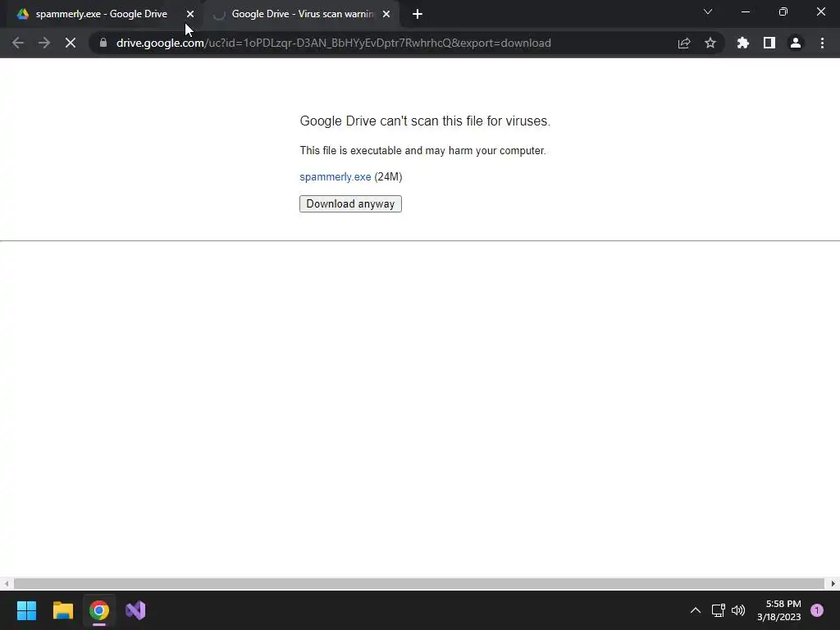Click the address bar URL

coord(333,43)
